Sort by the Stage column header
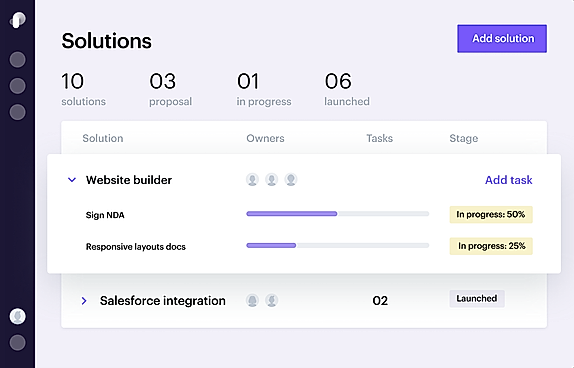Image resolution: width=574 pixels, height=368 pixels. pos(463,138)
